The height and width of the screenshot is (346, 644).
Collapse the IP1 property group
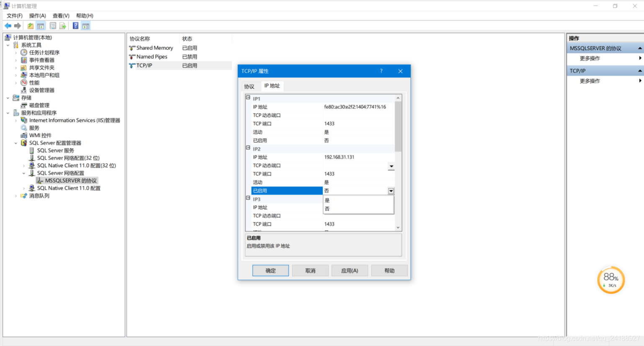pyautogui.click(x=248, y=97)
